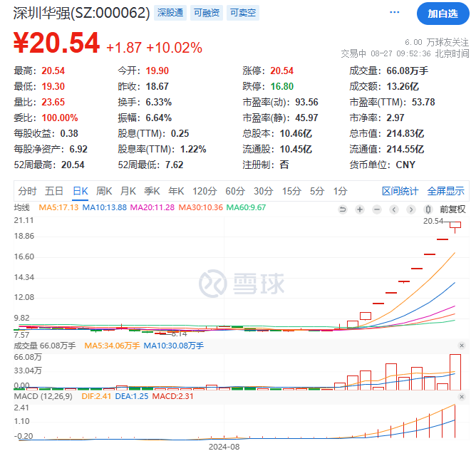Image resolution: width=476 pixels, height=456 pixels.
Task: Click the 可融资 tag
Action: click(x=207, y=13)
